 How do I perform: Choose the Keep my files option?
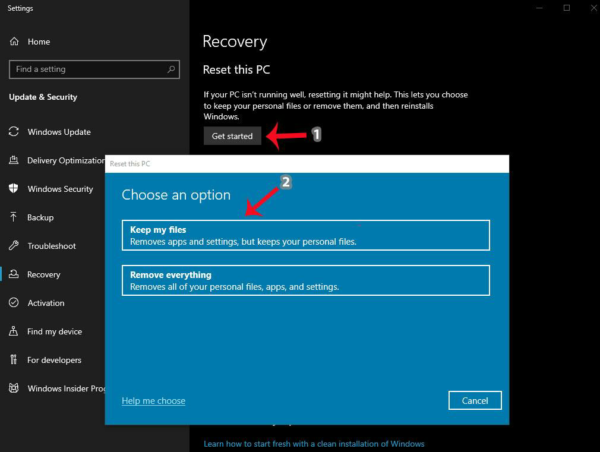point(305,235)
